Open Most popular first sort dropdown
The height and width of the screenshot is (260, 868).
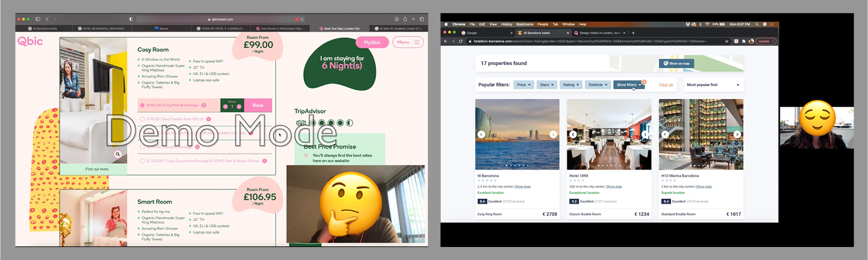[713, 85]
